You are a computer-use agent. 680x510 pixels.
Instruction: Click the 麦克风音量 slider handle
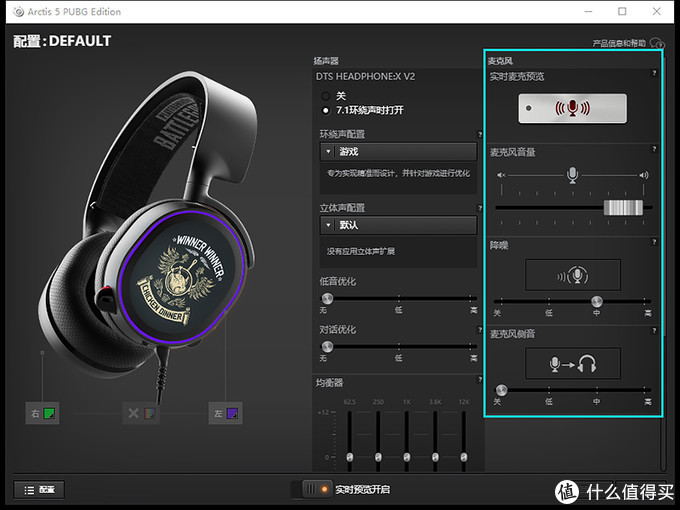click(x=623, y=208)
